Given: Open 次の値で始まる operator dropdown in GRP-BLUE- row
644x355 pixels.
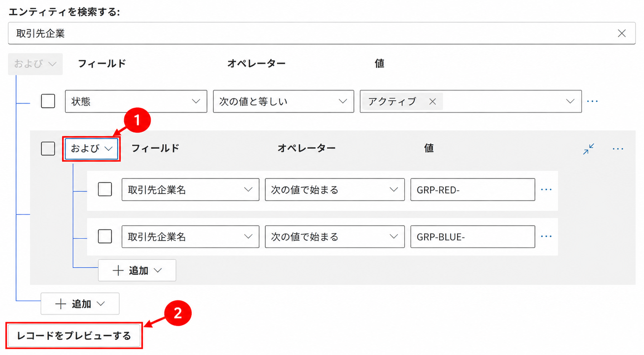Looking at the screenshot, I should tap(335, 236).
